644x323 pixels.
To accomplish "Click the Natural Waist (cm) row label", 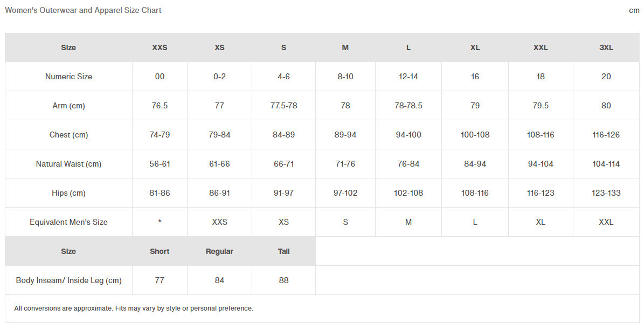I will (x=68, y=164).
